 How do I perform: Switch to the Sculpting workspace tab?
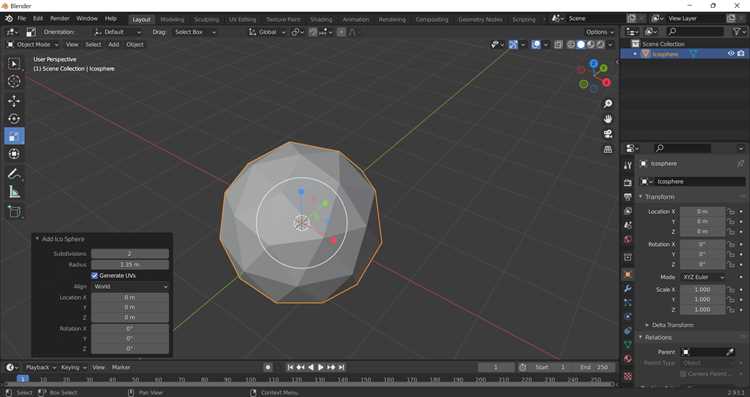tap(206, 20)
